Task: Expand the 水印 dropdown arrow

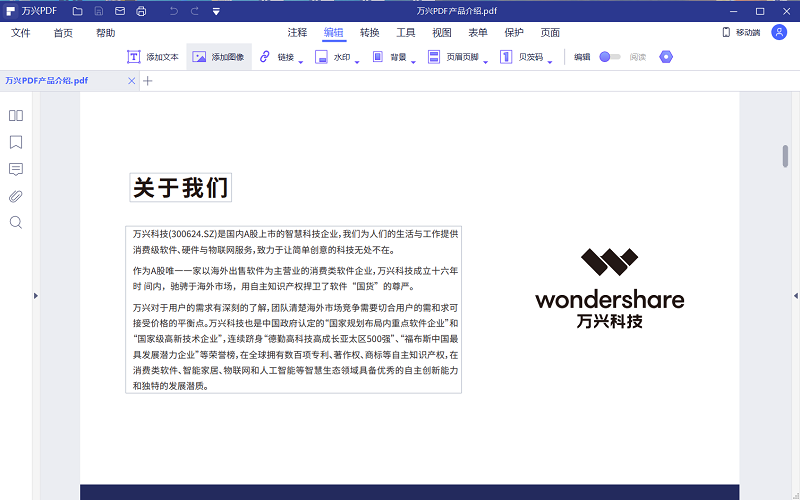Action: (x=357, y=62)
